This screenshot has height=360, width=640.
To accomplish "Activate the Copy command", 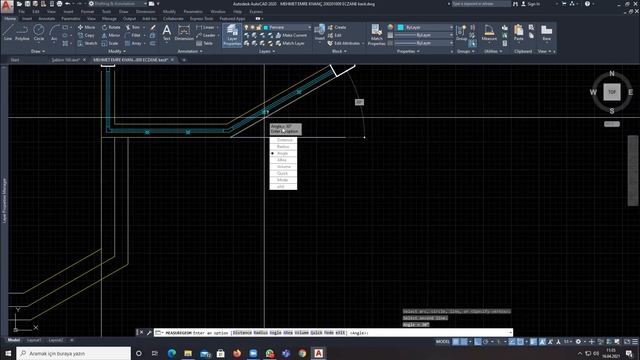I will click(x=86, y=36).
